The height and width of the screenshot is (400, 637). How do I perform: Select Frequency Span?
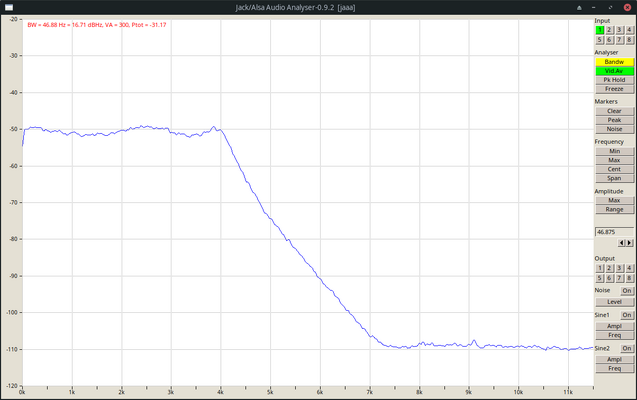pos(614,178)
